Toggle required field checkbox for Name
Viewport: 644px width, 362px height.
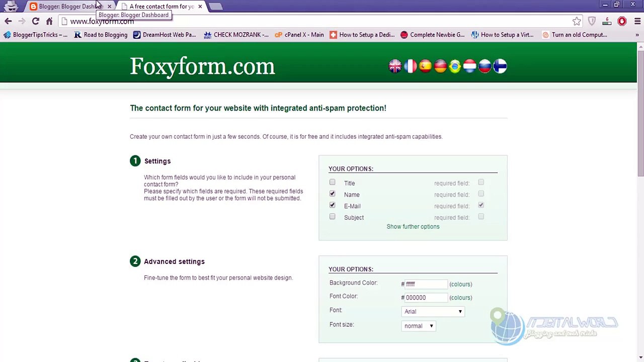(481, 194)
